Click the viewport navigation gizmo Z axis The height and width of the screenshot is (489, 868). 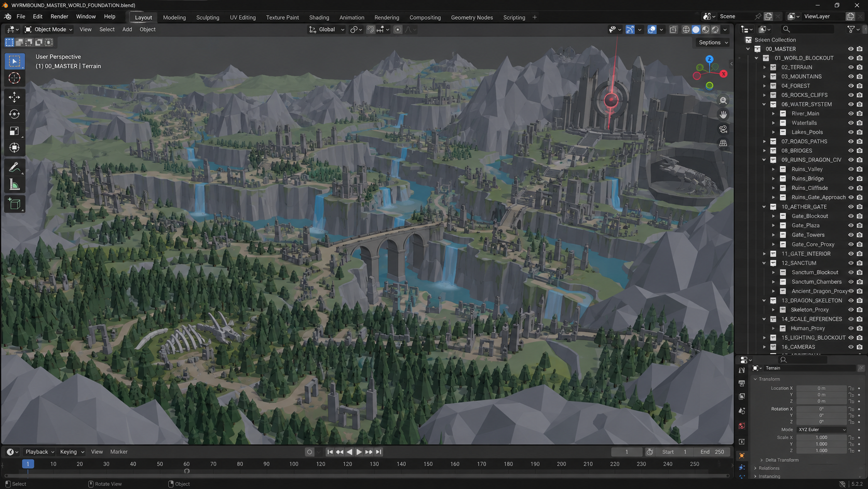pos(709,59)
